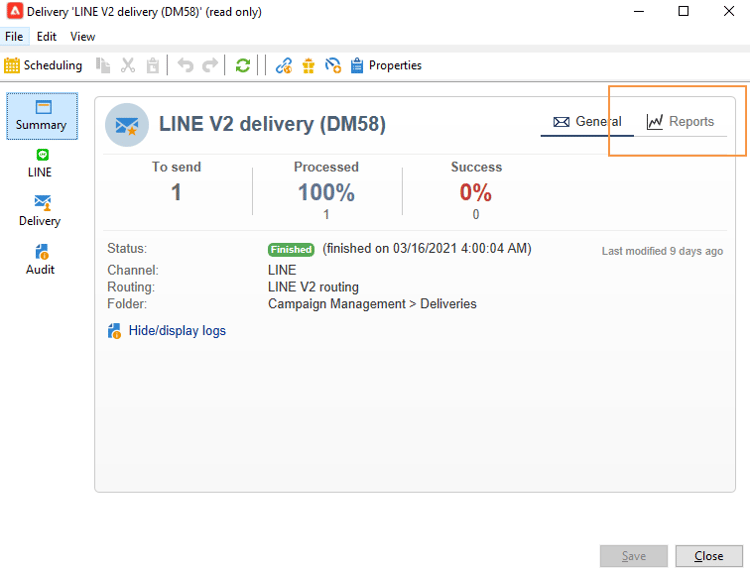Click the orange gift box toolbar icon

pos(309,65)
